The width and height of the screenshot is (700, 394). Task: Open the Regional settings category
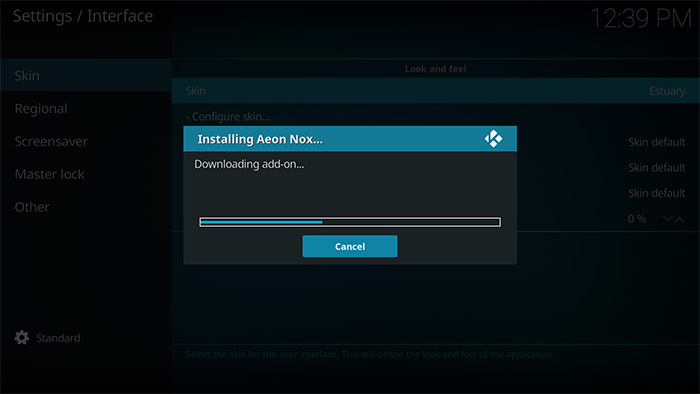click(x=85, y=108)
